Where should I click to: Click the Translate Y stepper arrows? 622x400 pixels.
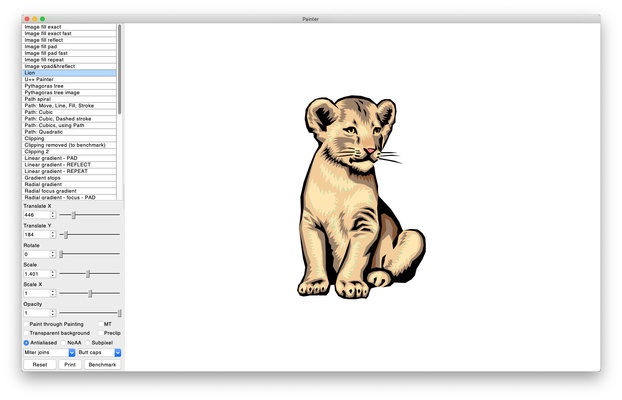click(53, 235)
